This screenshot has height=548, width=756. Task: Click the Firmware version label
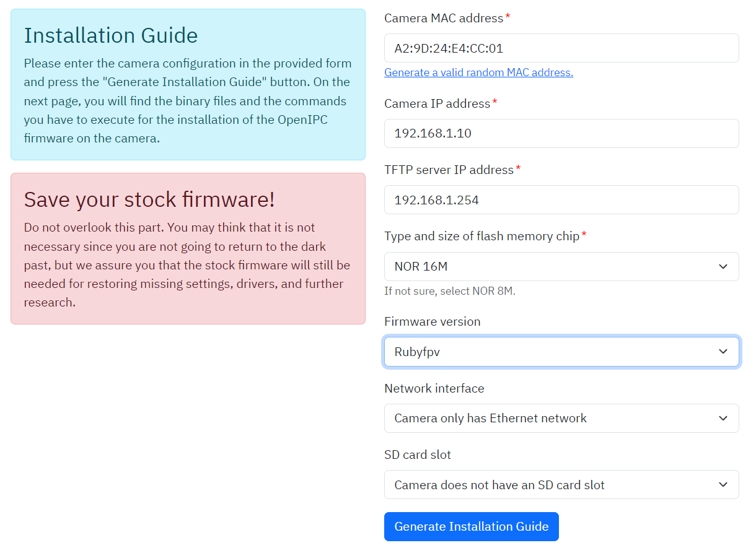433,321
